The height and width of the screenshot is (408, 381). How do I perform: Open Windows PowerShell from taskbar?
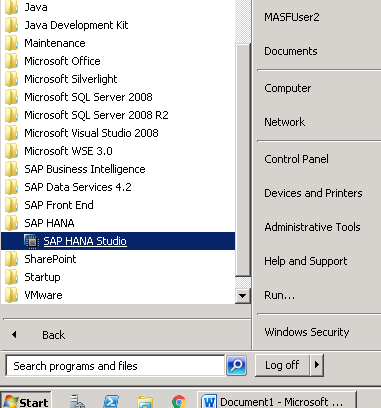[111, 401]
